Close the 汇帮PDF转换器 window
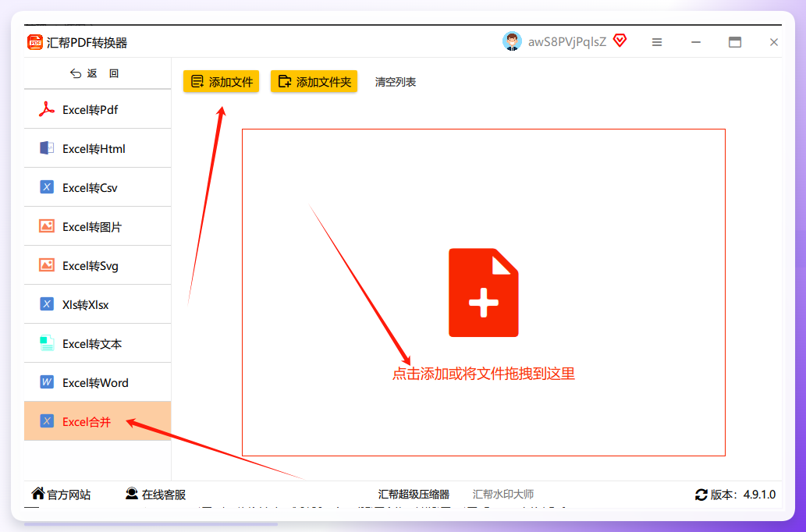This screenshot has width=806, height=532. click(x=773, y=42)
